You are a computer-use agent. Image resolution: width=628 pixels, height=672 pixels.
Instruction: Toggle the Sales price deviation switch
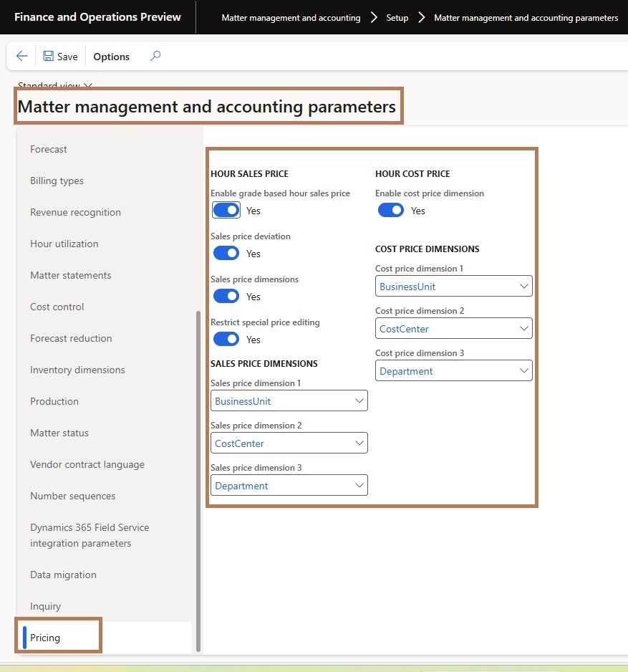coord(226,254)
